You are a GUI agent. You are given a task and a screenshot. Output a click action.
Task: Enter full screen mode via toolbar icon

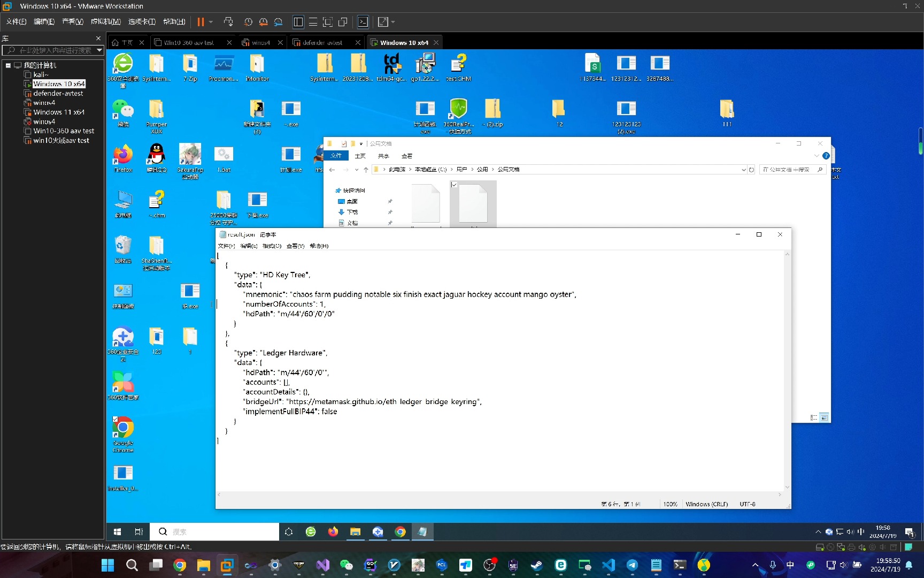point(328,22)
